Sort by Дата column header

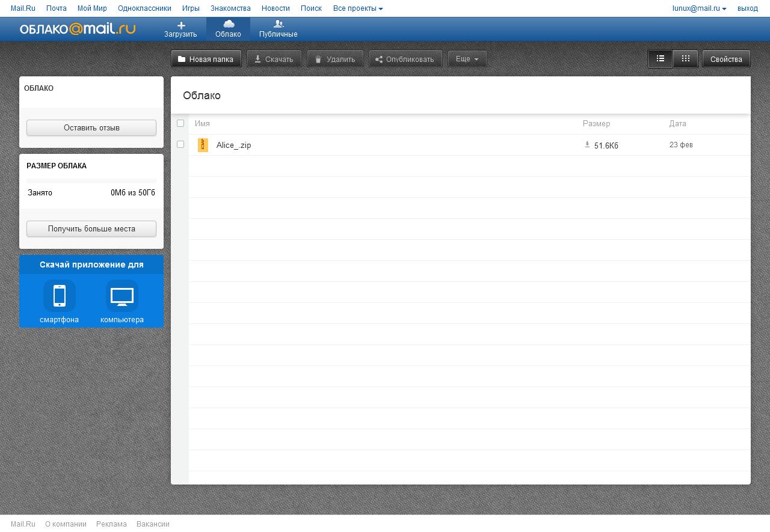(677, 123)
